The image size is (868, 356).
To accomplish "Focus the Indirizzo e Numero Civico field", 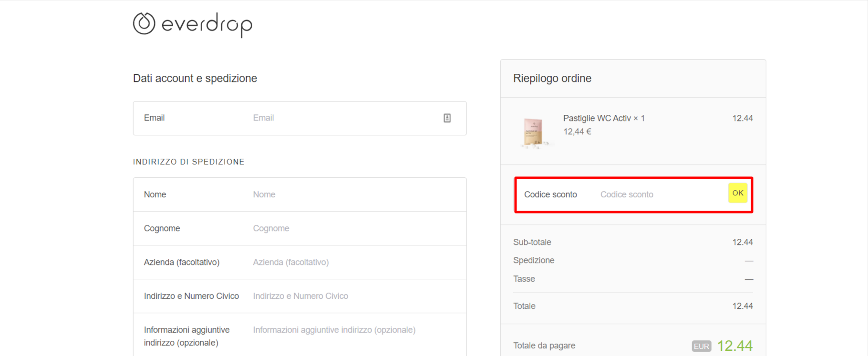I will point(354,296).
